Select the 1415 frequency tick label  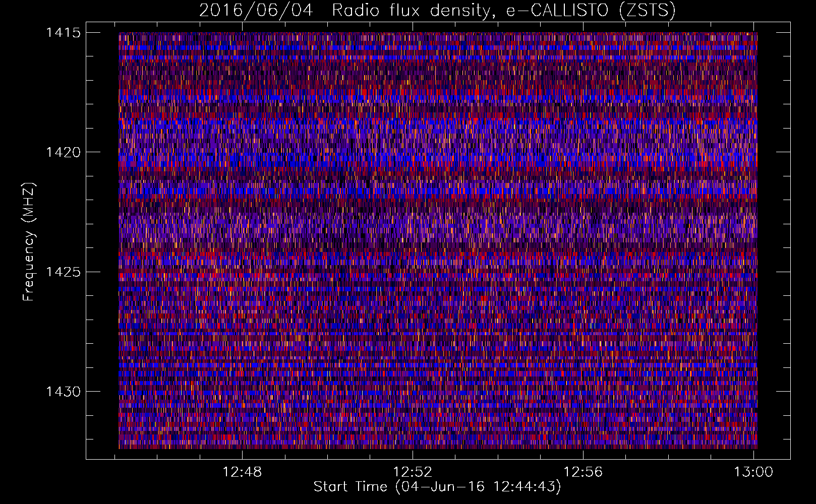pyautogui.click(x=64, y=33)
